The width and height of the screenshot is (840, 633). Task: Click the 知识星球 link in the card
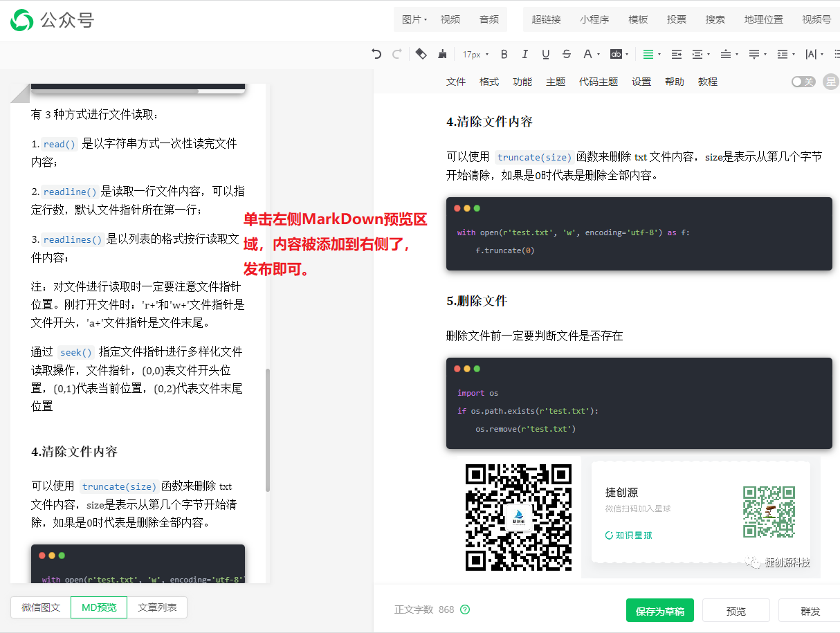tap(629, 535)
